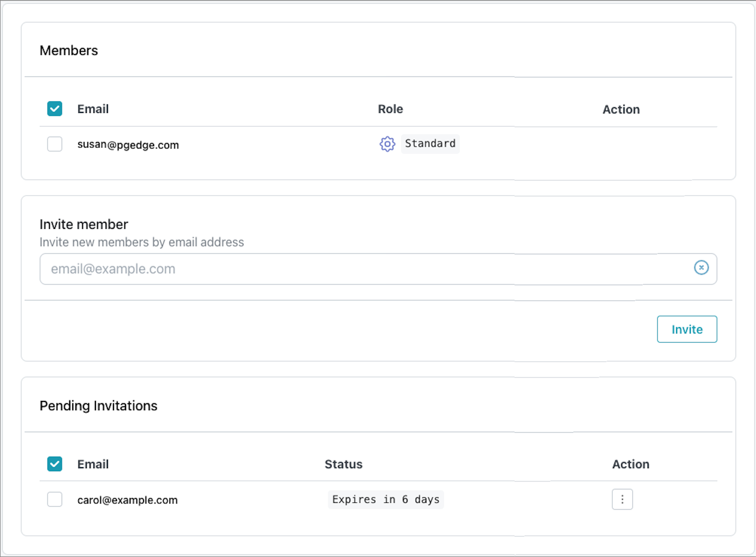Click the Invite button
The image size is (756, 557).
(687, 329)
